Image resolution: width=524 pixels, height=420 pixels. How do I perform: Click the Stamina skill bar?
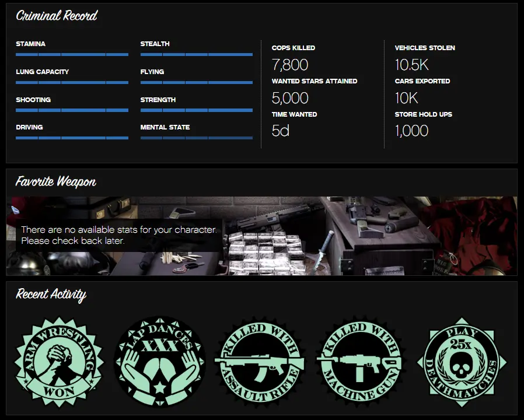point(72,54)
